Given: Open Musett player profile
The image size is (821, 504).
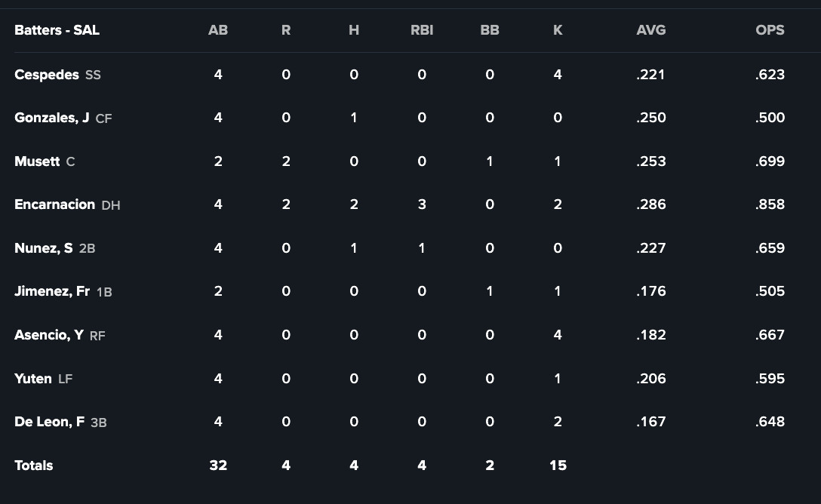Looking at the screenshot, I should pos(37,161).
